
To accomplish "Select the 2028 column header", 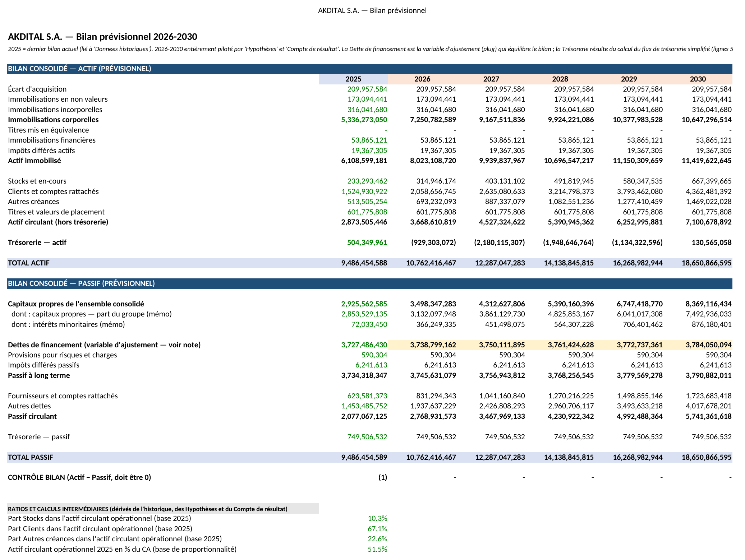I will coord(560,79).
